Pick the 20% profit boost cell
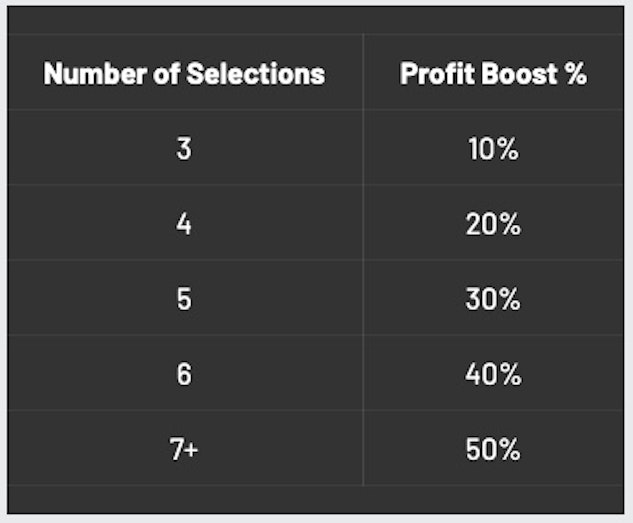Viewport: 633px width, 523px height. [493, 225]
